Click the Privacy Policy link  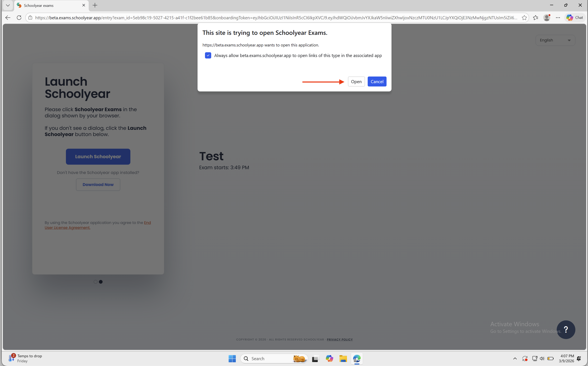click(x=339, y=339)
